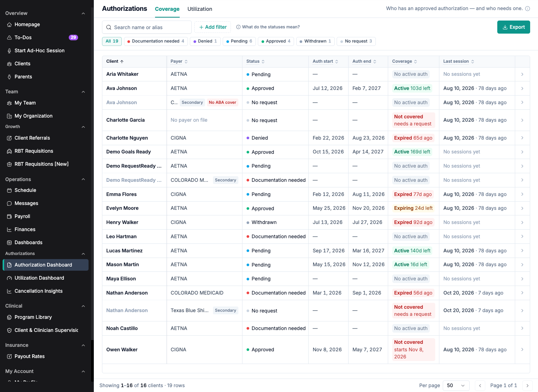
Task: Click the Dashboards icon in sidebar
Action: (x=9, y=243)
